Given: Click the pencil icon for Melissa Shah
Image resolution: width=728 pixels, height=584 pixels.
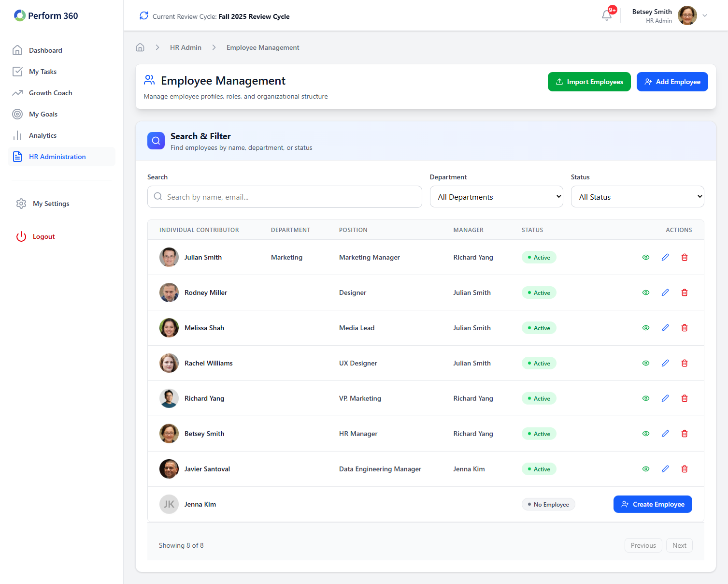Looking at the screenshot, I should tap(665, 328).
